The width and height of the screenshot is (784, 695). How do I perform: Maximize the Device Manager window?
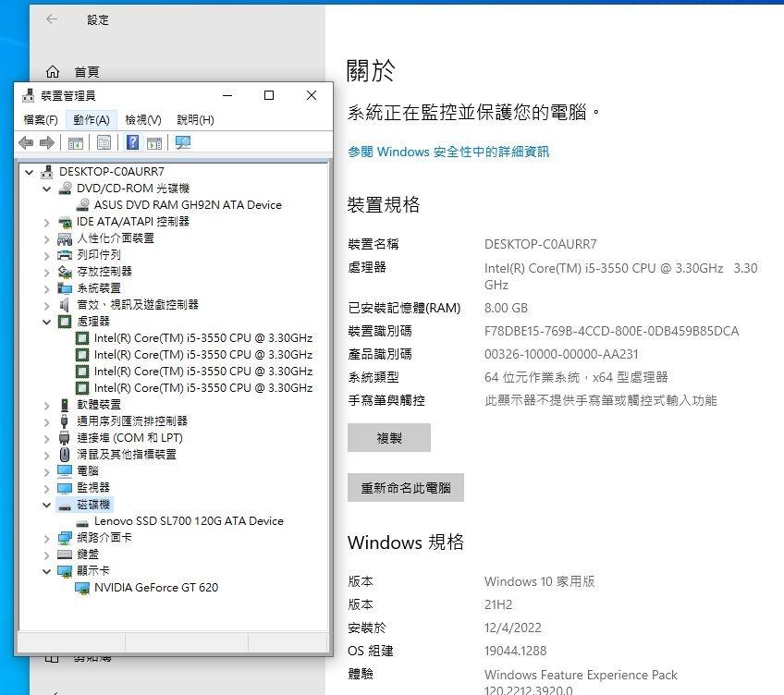click(269, 95)
